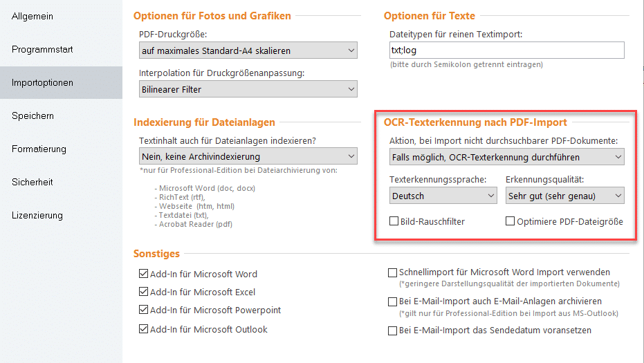Enable the Bild-Rauschfilter checkbox

point(394,222)
